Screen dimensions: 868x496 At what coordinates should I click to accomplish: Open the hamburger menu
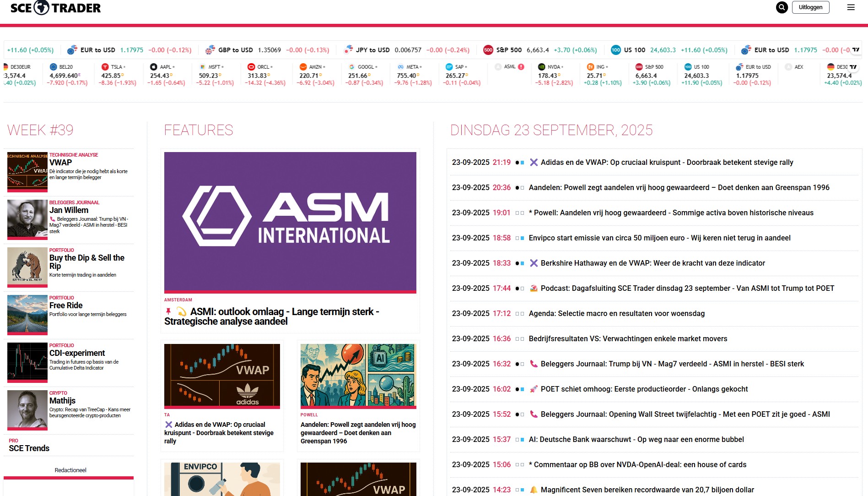tap(851, 7)
